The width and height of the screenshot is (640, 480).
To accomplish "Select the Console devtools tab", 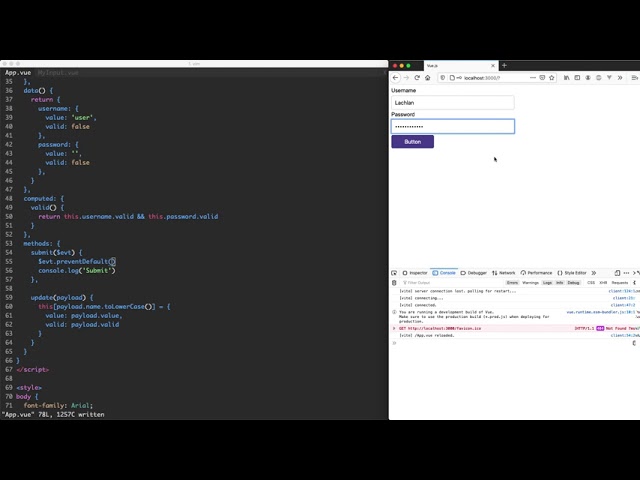I will 444,273.
